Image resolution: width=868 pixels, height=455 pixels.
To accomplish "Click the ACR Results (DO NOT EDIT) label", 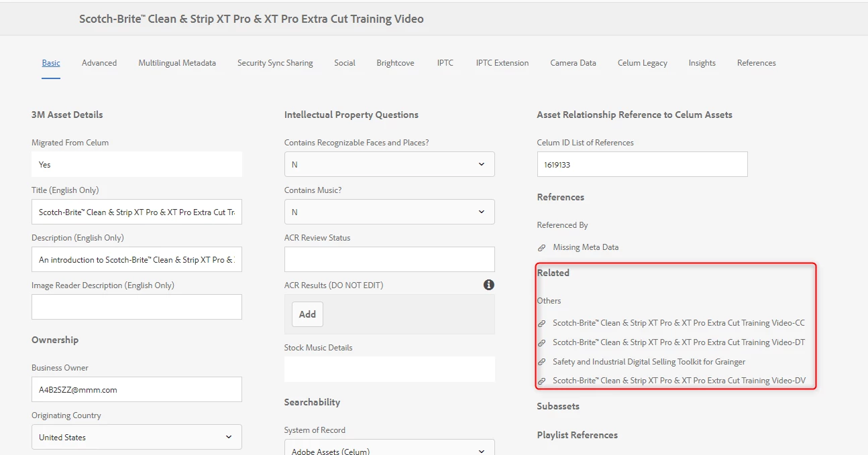I will (333, 285).
